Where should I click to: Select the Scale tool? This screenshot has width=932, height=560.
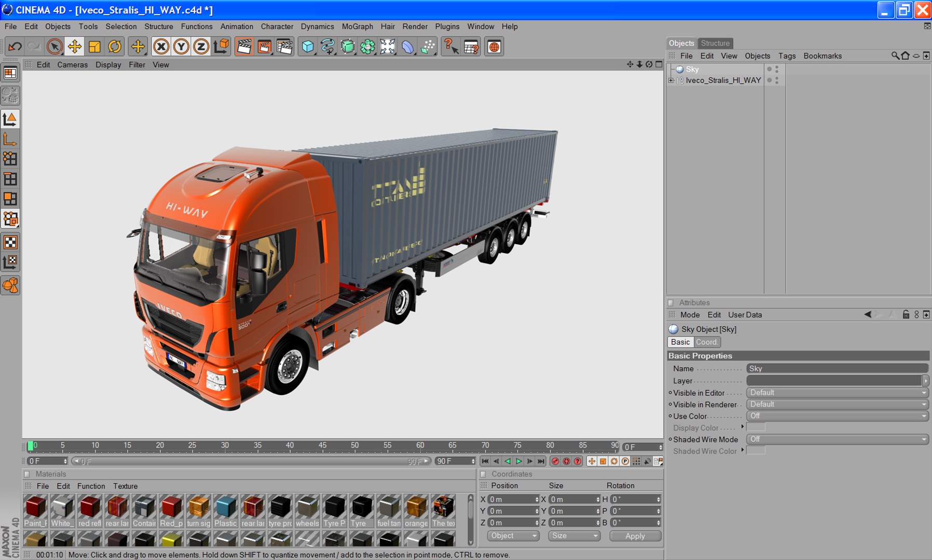pyautogui.click(x=94, y=47)
